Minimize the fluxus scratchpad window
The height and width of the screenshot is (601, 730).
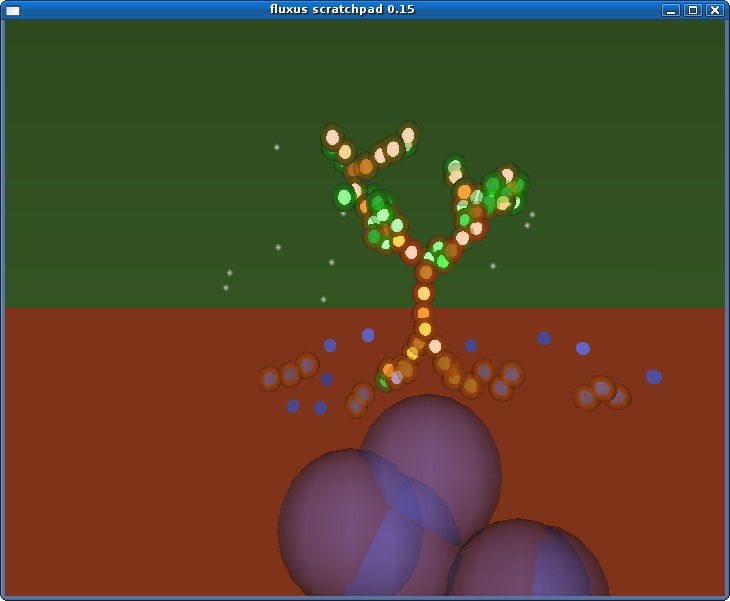pos(671,10)
